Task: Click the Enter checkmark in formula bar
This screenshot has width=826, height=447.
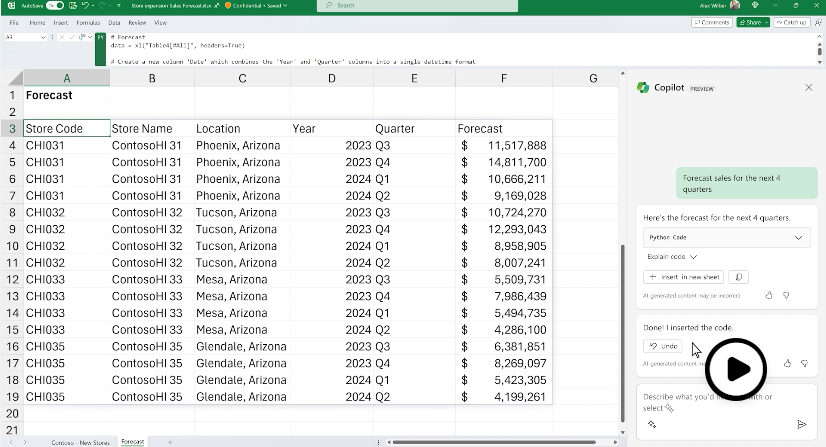Action: [x=72, y=37]
